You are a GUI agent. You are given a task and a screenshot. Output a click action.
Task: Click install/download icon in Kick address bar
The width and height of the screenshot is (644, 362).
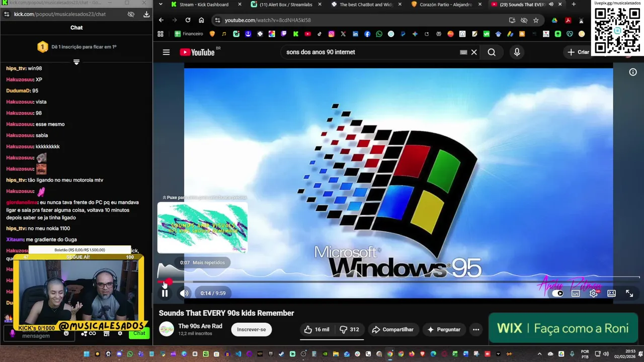pyautogui.click(x=146, y=14)
